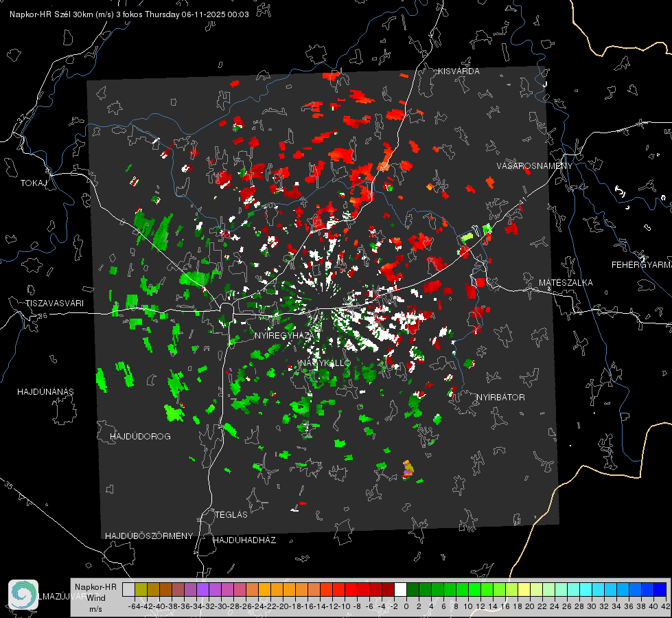
Task: Click the '42' value on the legend scale
Action: 666,606
